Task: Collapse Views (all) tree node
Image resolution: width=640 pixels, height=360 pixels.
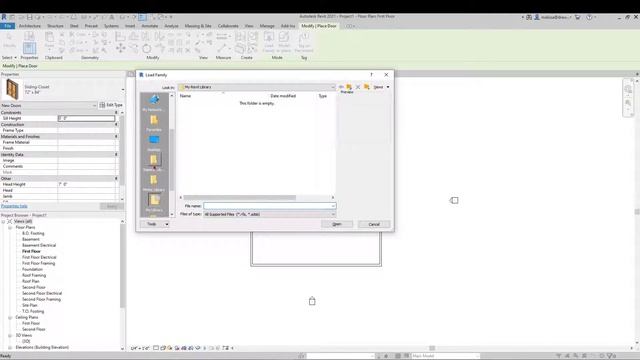Action: click(x=4, y=221)
